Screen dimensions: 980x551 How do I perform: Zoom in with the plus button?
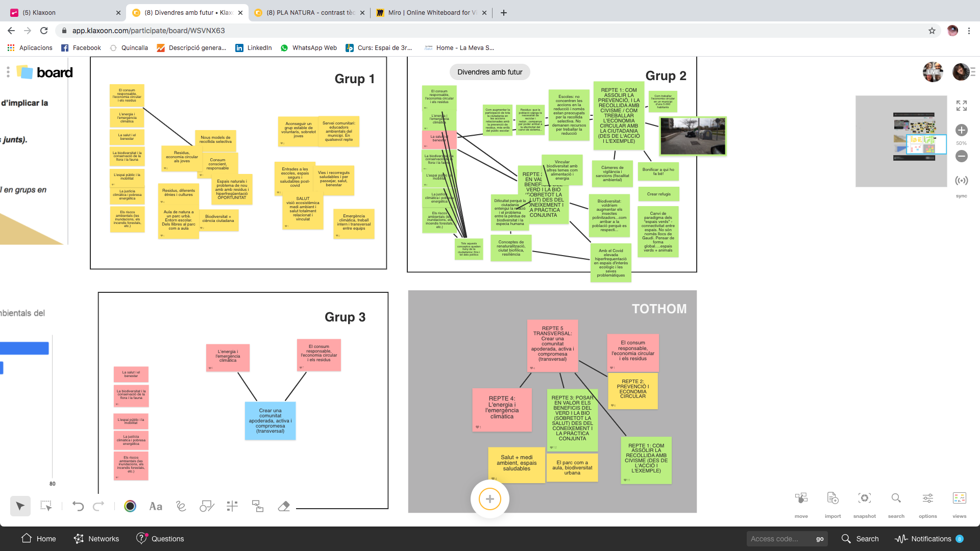961,130
